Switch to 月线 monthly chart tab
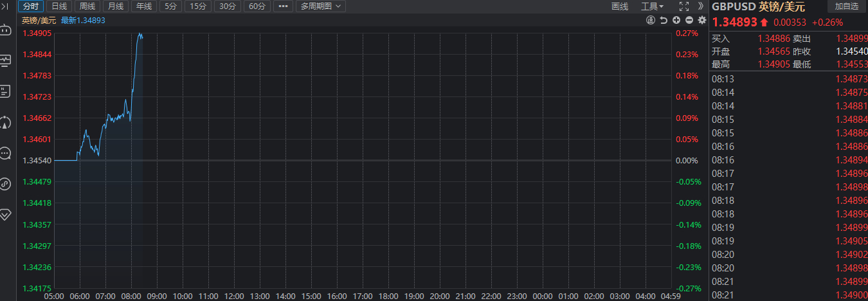The width and height of the screenshot is (868, 301). (116, 6)
